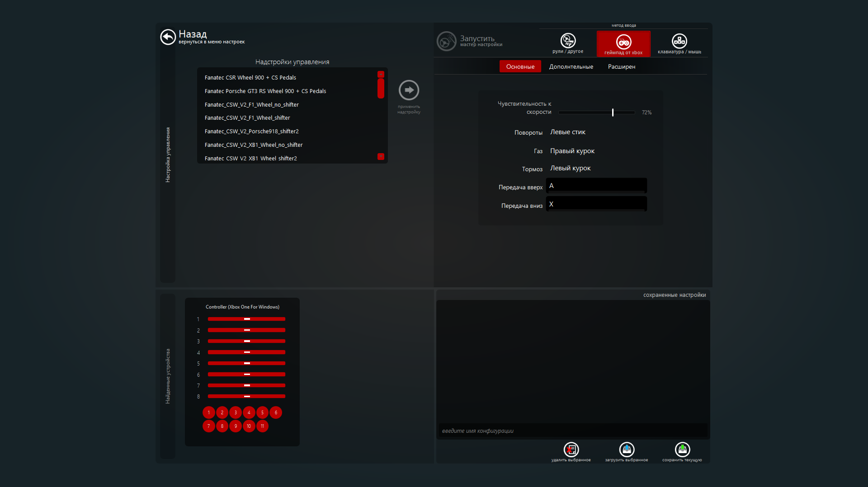868x487 pixels.
Task: Click controller axis 4 bar
Action: coord(246,352)
